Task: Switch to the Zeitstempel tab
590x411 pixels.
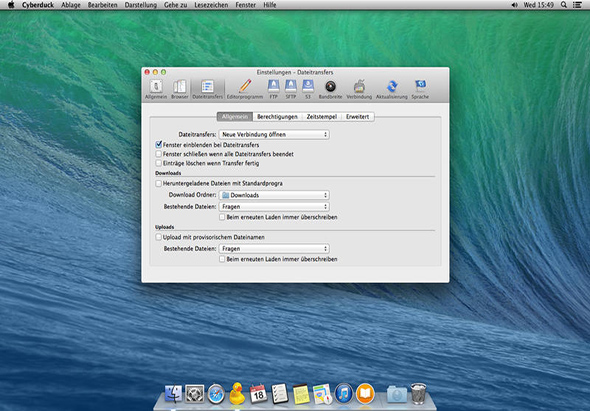Action: click(322, 117)
